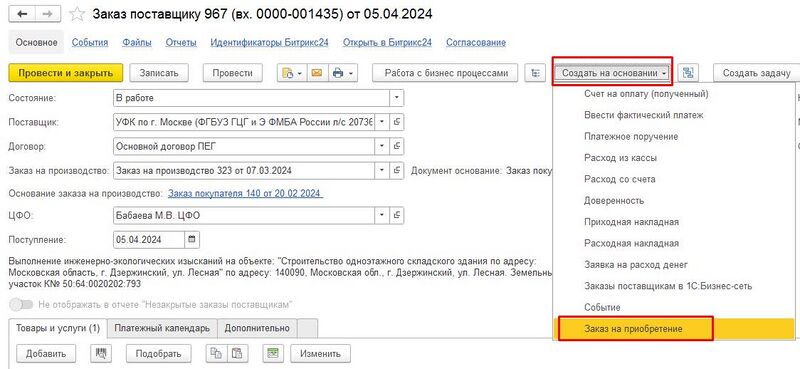
Task: Open Поставщик record with the open icon
Action: coord(397,122)
